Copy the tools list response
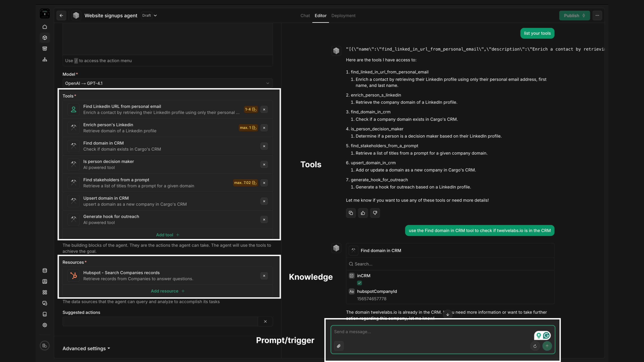The width and height of the screenshot is (644, 362). point(351,213)
